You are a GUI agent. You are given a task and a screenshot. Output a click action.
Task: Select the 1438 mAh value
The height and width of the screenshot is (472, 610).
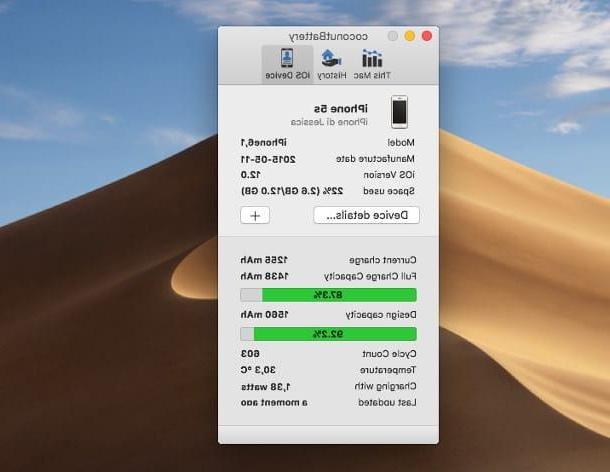pyautogui.click(x=265, y=276)
